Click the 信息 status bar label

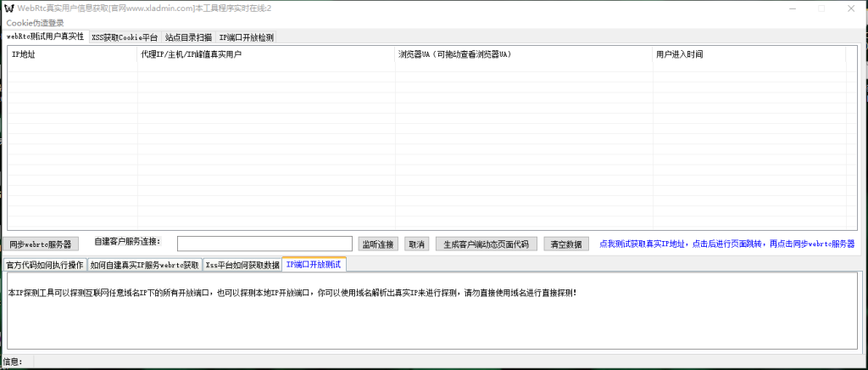click(12, 362)
